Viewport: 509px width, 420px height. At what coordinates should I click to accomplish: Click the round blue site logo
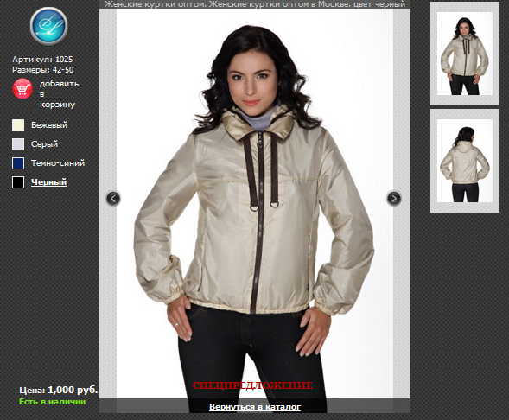coord(48,26)
